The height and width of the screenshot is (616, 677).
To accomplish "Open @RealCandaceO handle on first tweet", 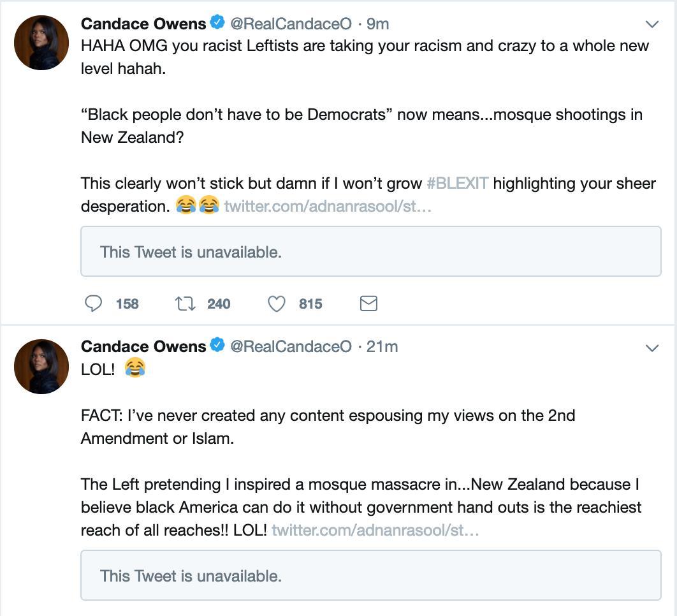I will pyautogui.click(x=291, y=24).
